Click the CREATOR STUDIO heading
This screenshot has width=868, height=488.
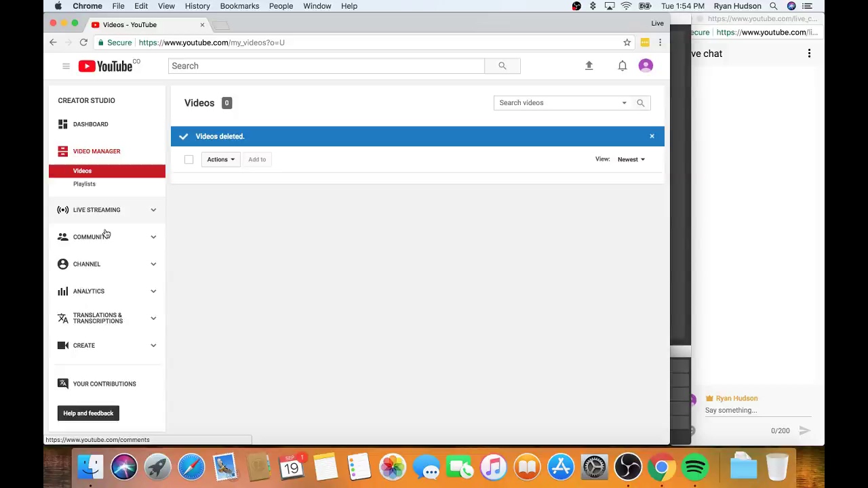click(x=86, y=100)
